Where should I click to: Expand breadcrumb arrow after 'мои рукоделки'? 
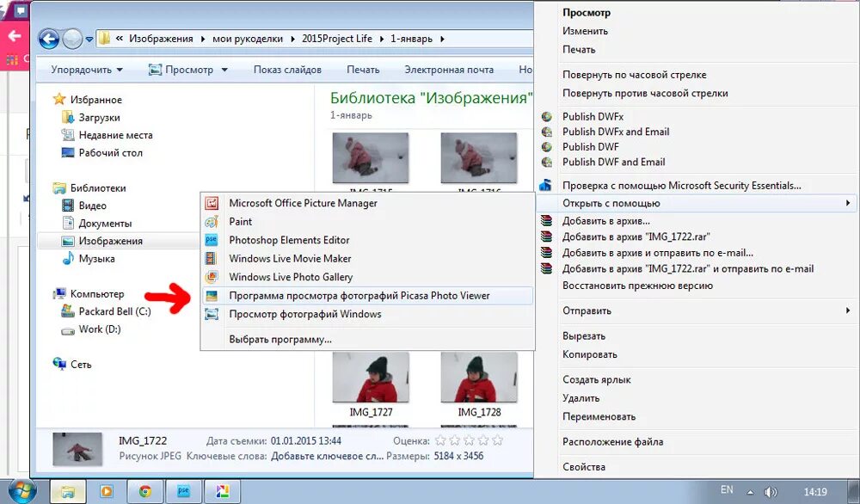(292, 39)
